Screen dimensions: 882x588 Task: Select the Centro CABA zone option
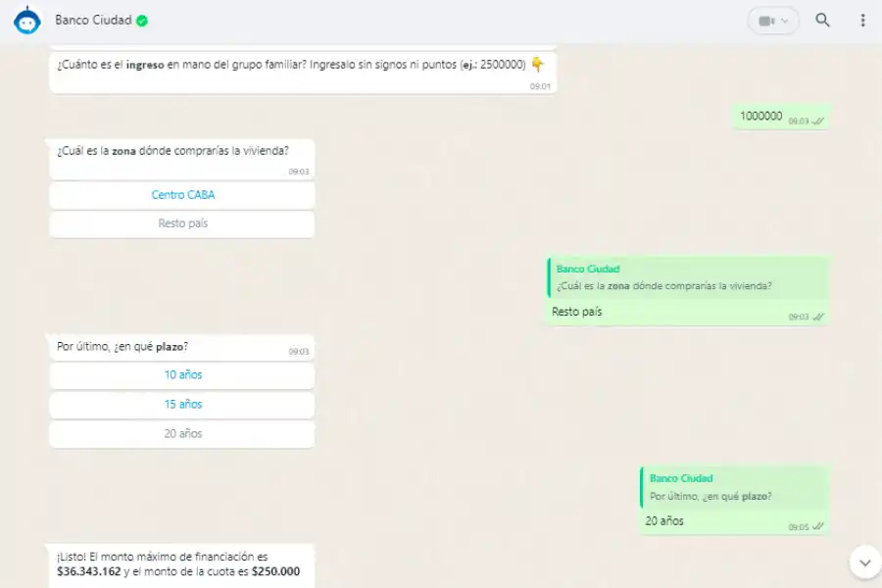tap(181, 195)
